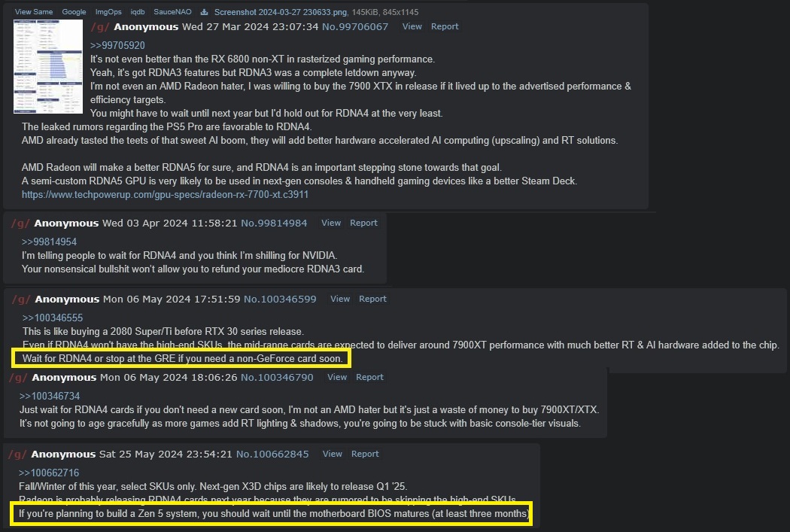Open Google reverse image search link
The width and height of the screenshot is (790, 532).
(x=74, y=11)
